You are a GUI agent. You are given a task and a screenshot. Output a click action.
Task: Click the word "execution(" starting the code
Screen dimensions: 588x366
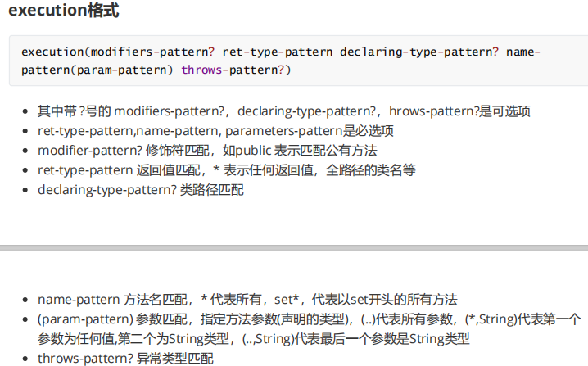56,52
